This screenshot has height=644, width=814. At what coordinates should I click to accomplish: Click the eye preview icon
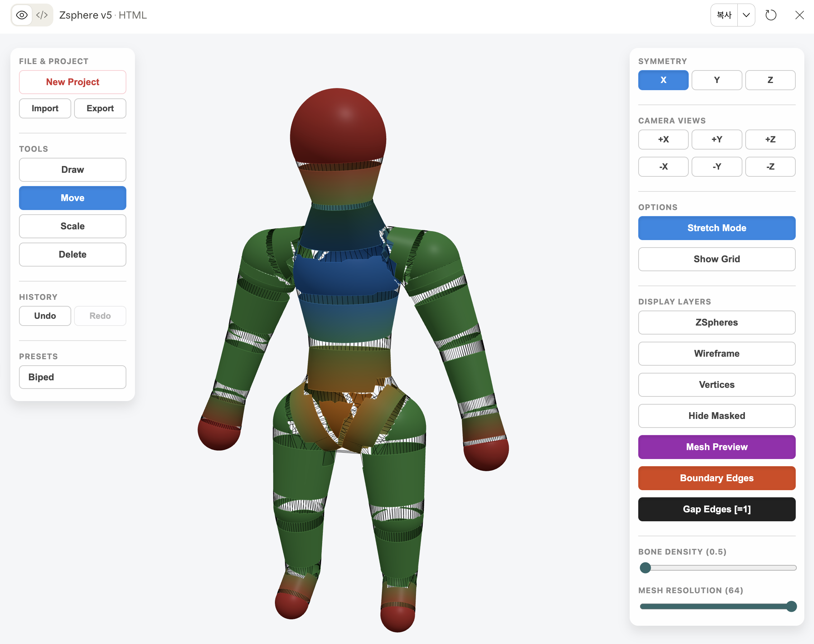point(21,15)
